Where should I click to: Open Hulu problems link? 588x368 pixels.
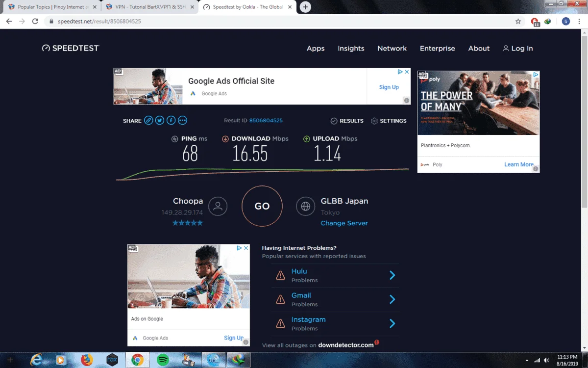point(299,271)
